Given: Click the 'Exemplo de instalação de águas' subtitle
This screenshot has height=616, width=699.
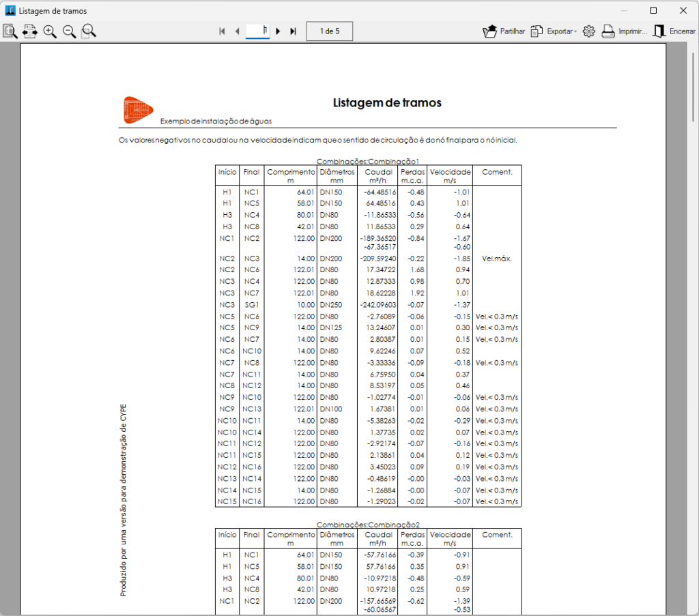Looking at the screenshot, I should click(216, 121).
